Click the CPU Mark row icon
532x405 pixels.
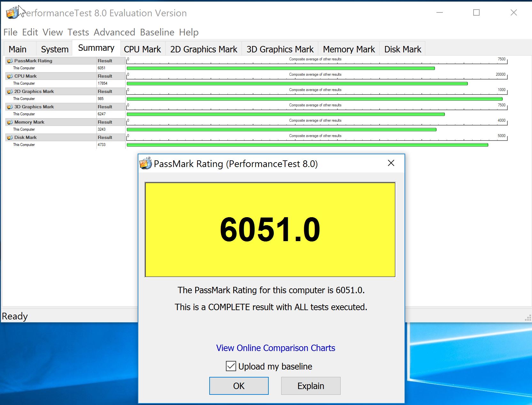point(10,76)
